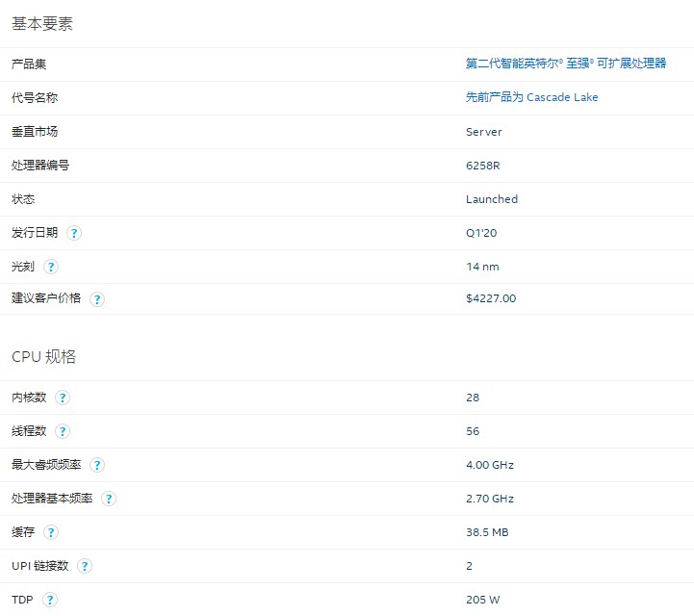Click the help icon next to 光刻
The image size is (694, 616).
(51, 267)
